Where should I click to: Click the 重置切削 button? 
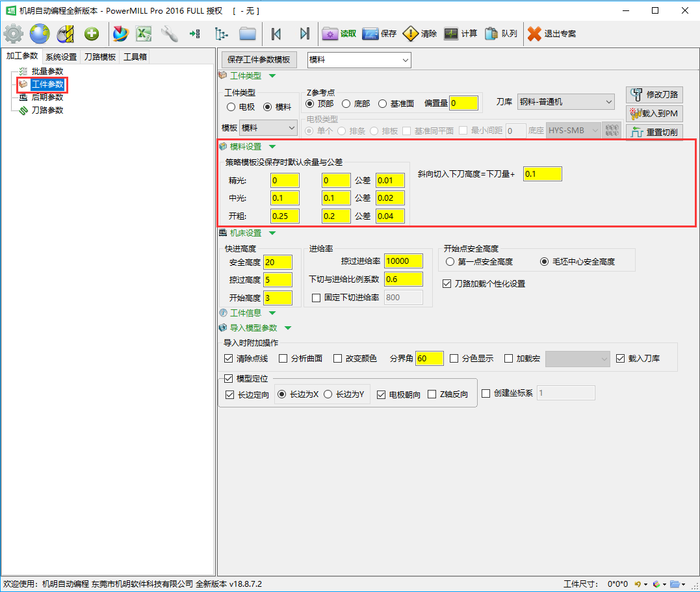point(655,132)
